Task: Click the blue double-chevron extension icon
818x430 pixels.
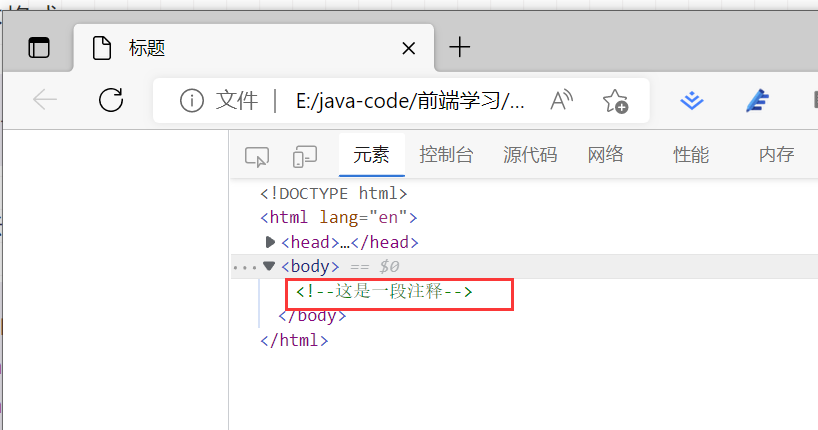Action: click(x=692, y=100)
